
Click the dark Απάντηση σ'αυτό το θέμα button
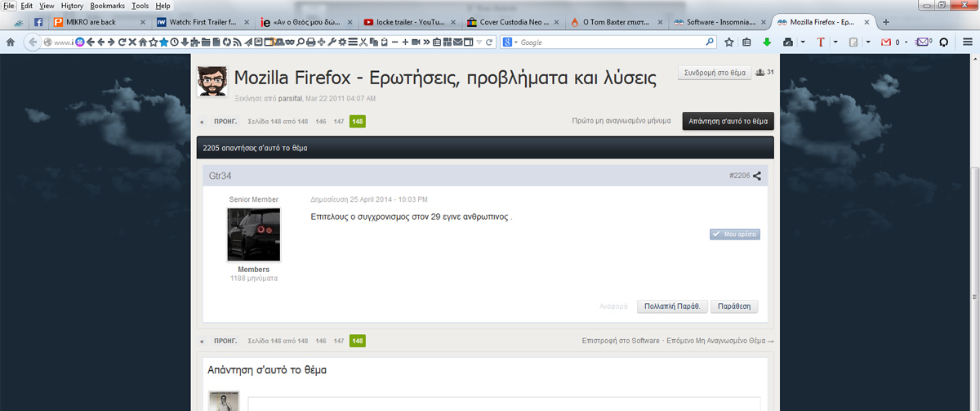[728, 121]
